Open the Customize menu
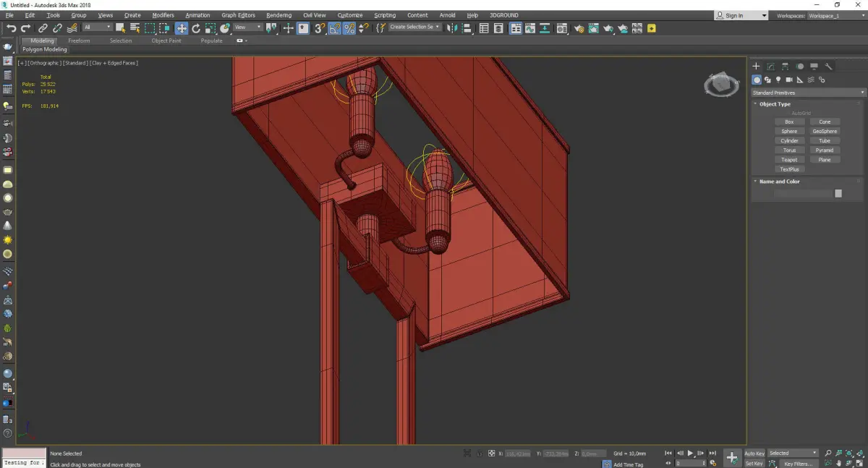 point(350,15)
